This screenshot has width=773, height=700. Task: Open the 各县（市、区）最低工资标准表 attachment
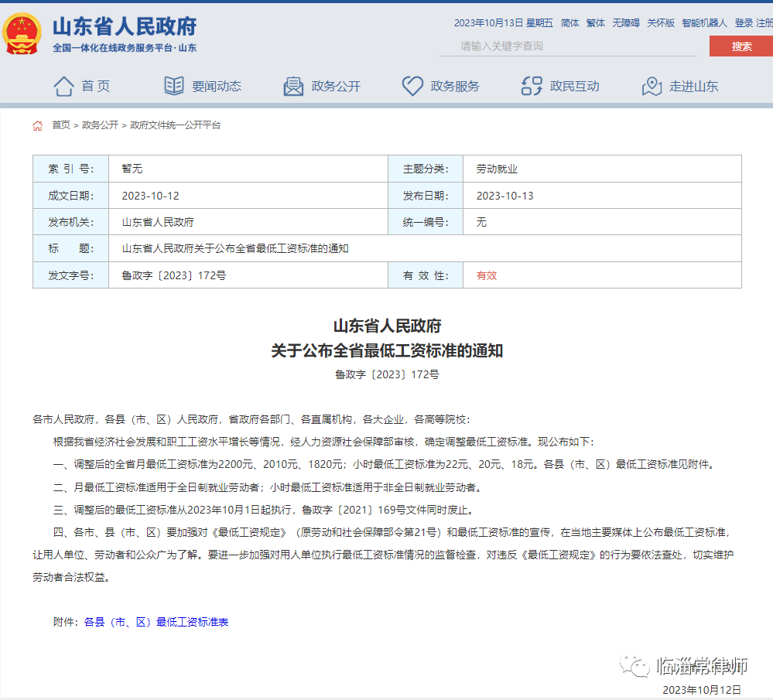coord(156,622)
